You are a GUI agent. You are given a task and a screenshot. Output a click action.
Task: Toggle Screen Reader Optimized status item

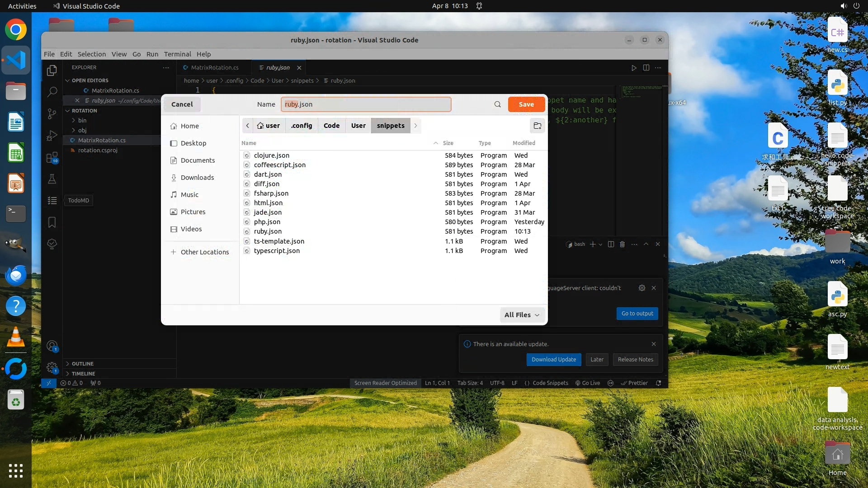[385, 383]
